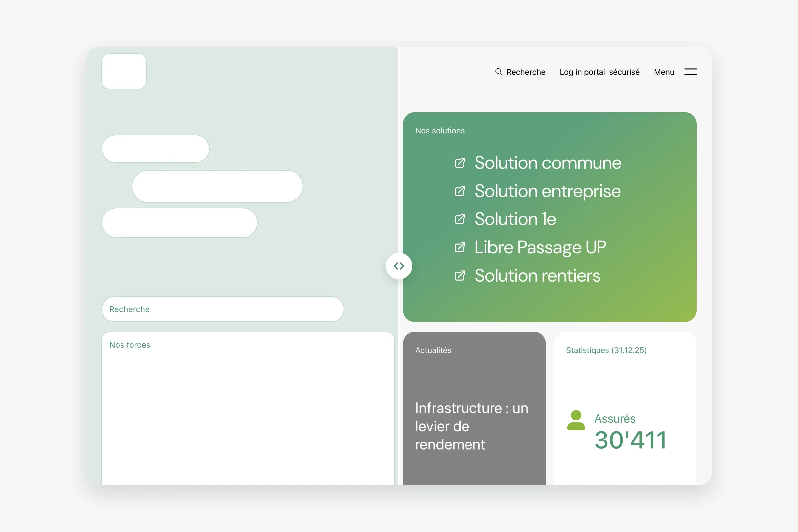Click the Menu label in header
Viewport: 798px width, 532px height.
(664, 72)
